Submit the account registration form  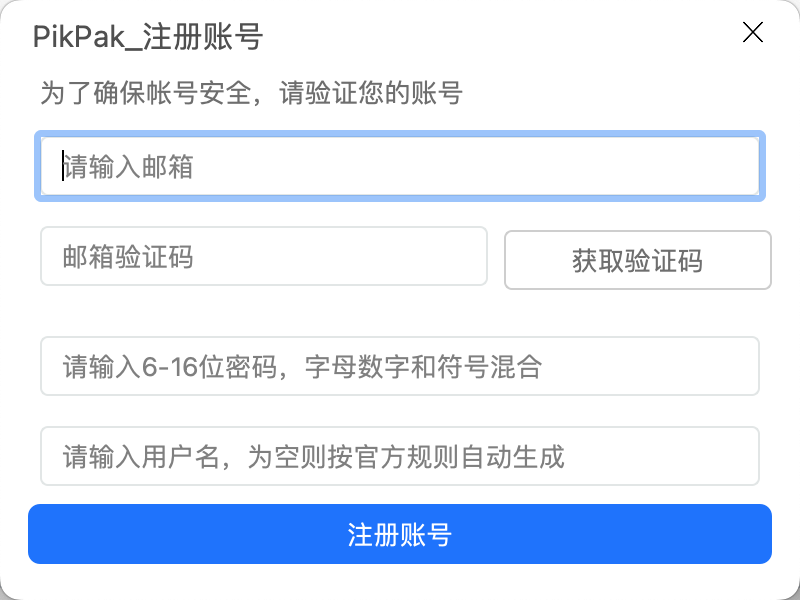click(400, 535)
